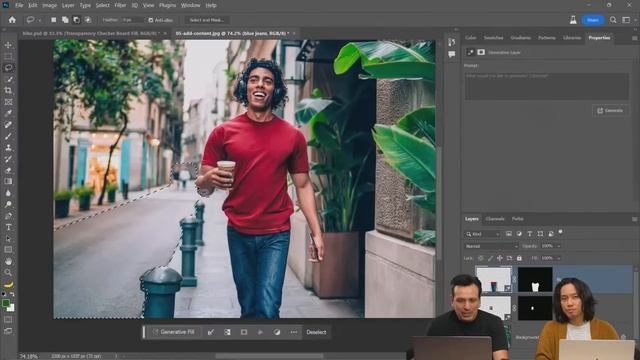The height and width of the screenshot is (360, 640).
Task: Choose Add to selection mode icon
Action: coord(65,20)
